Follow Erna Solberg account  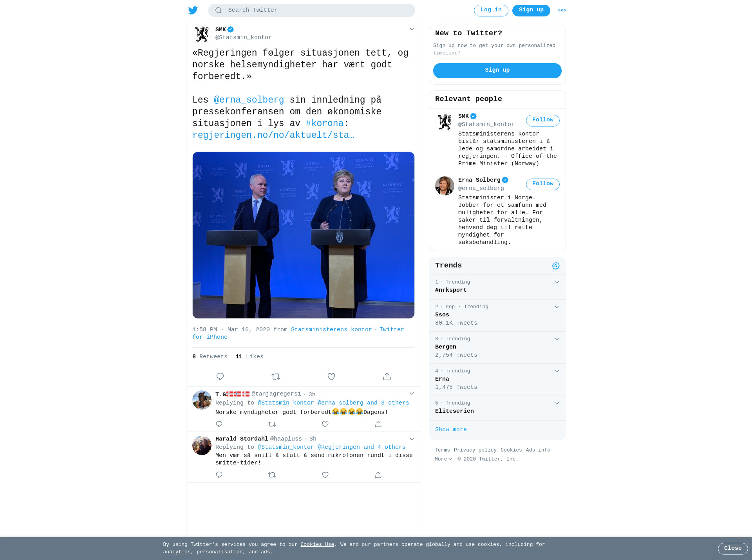(x=543, y=184)
